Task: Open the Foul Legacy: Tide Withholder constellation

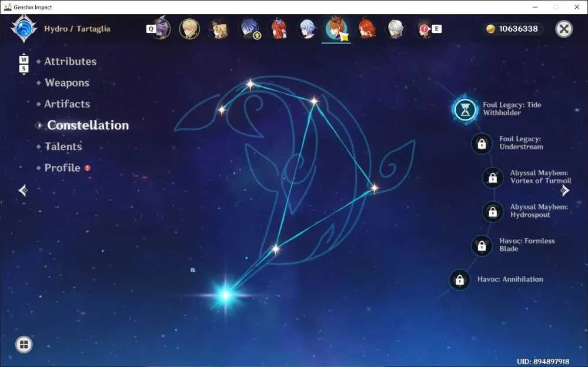Action: pyautogui.click(x=465, y=109)
